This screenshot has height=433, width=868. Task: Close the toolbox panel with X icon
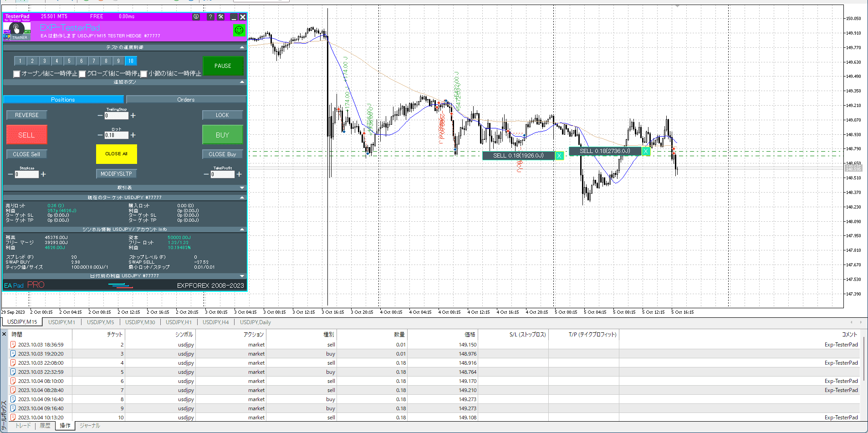pyautogui.click(x=5, y=334)
